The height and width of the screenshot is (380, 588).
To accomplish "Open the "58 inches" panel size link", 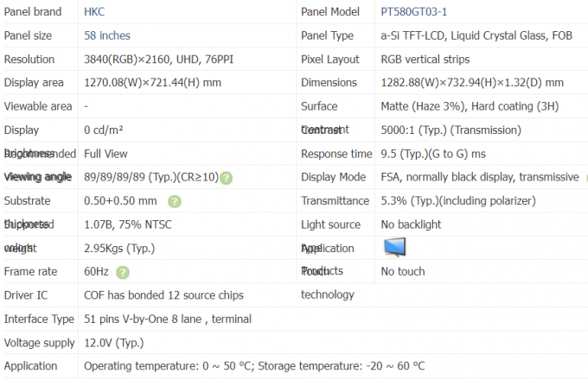I will (107, 35).
